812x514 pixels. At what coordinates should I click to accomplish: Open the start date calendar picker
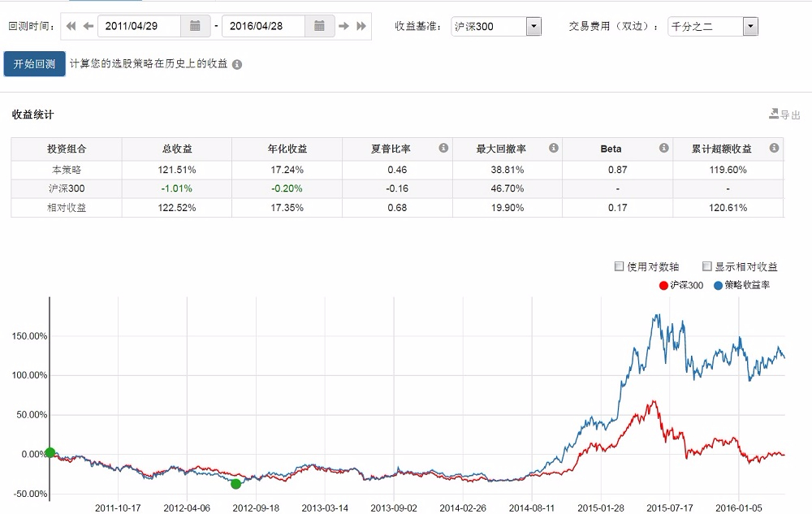coord(195,26)
